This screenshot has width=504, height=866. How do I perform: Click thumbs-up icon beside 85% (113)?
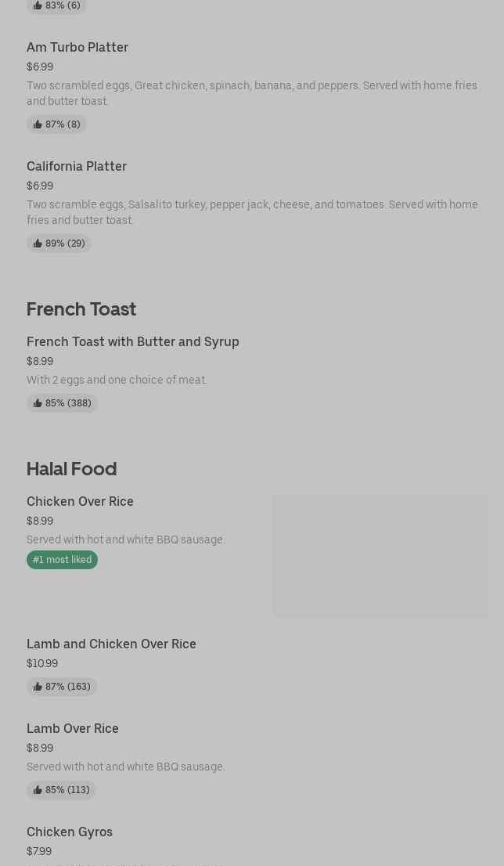38,790
